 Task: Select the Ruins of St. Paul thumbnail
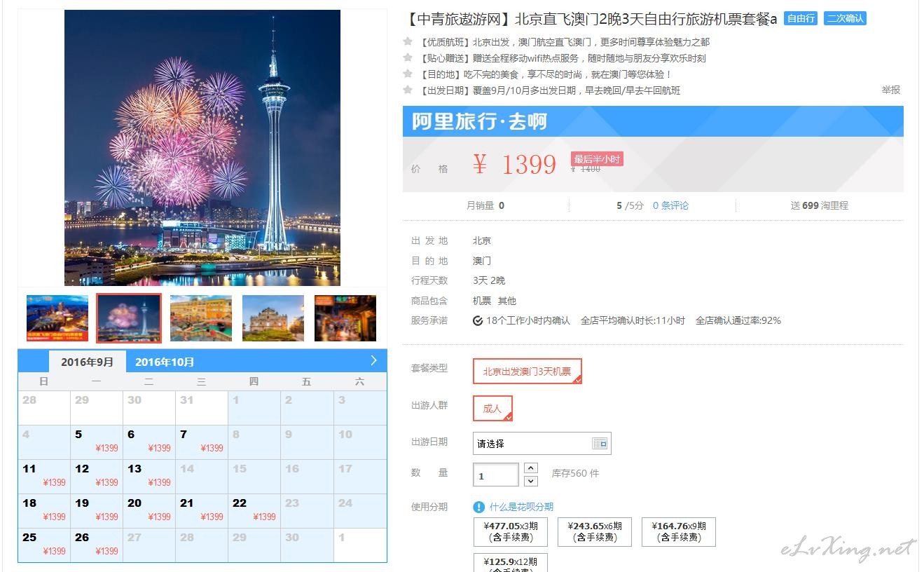click(x=273, y=318)
